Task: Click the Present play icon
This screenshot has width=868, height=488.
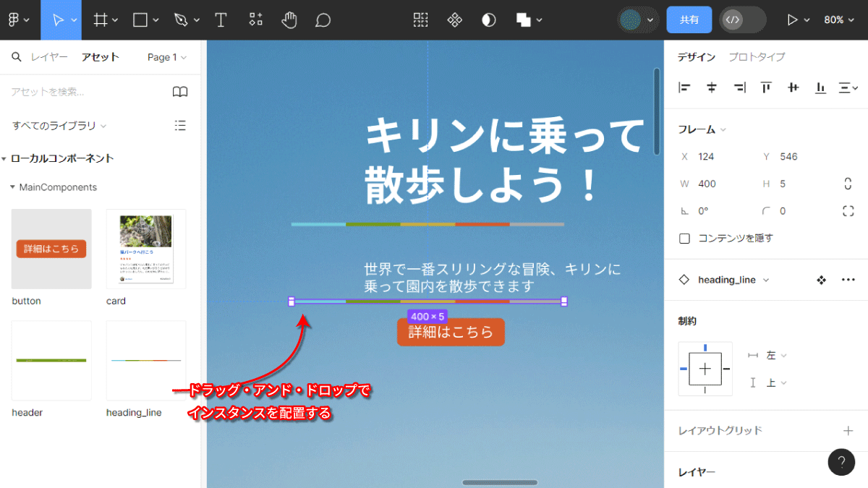Action: pos(793,20)
